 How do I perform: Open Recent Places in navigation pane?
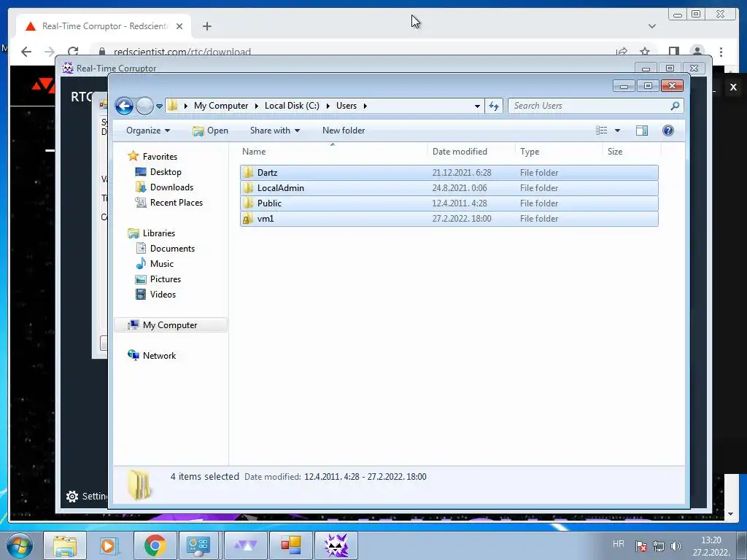169,203
